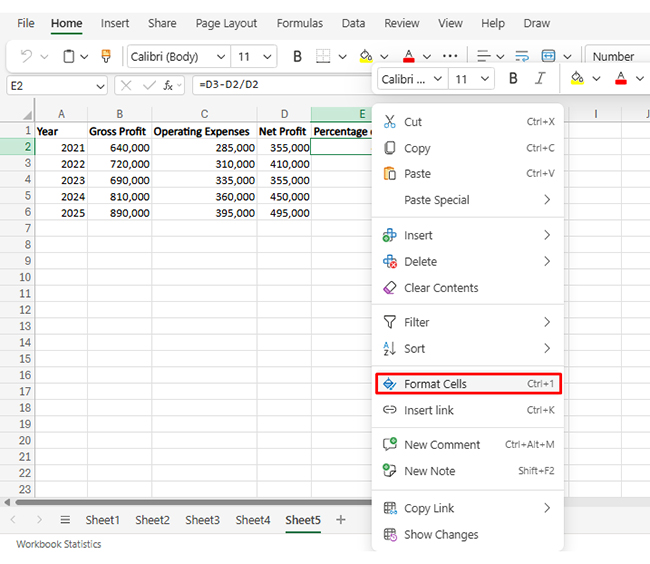
Task: Open the More options ellipsis in ribbon
Action: click(x=450, y=56)
